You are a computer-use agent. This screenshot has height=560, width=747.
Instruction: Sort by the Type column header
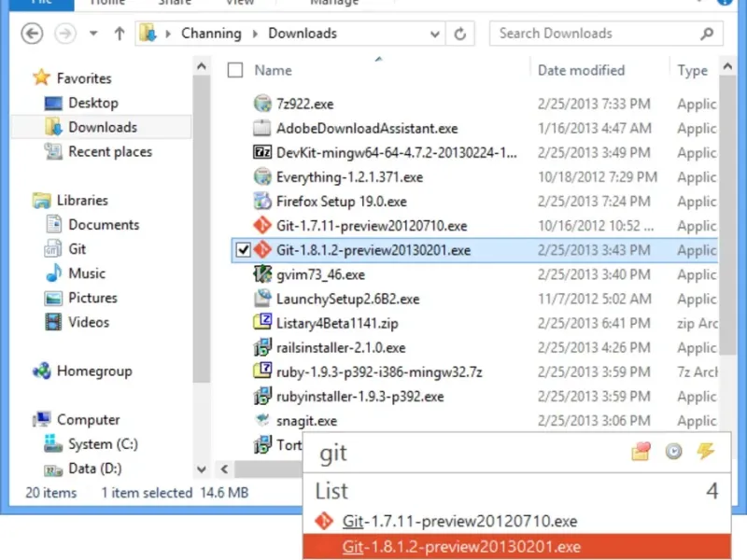tap(693, 71)
